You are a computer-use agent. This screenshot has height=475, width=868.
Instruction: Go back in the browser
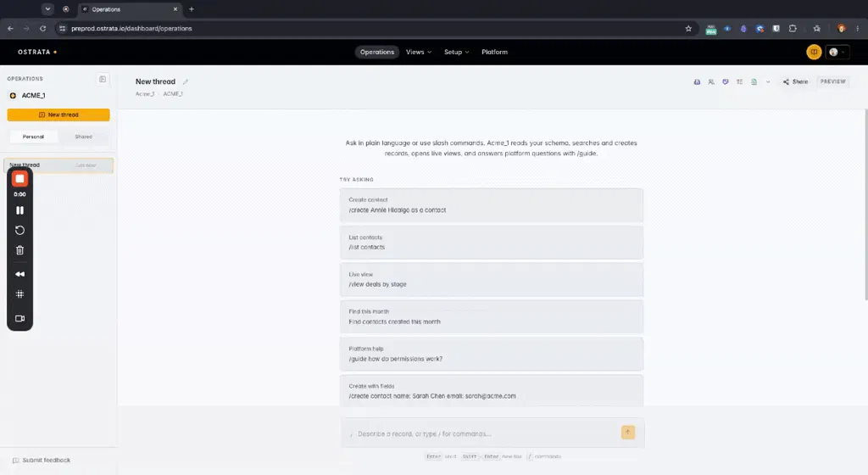click(x=10, y=28)
